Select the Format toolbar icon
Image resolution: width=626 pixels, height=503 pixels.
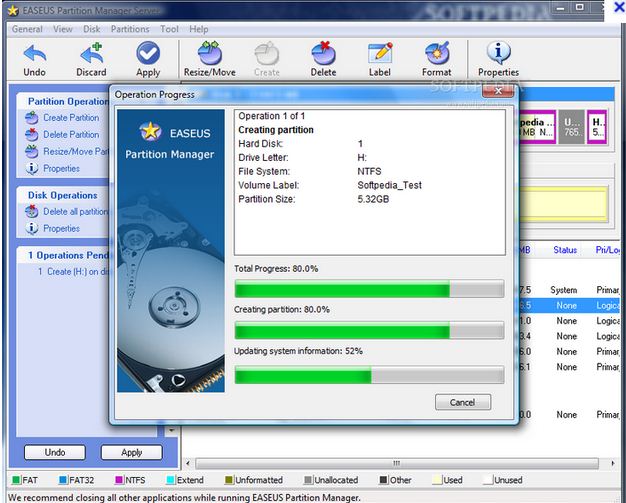(x=436, y=54)
